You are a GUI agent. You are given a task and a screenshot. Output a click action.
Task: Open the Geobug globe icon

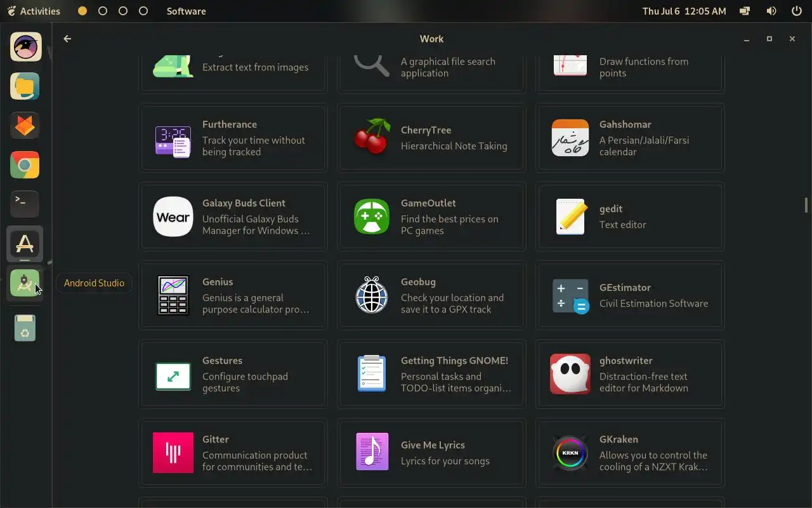[372, 295]
